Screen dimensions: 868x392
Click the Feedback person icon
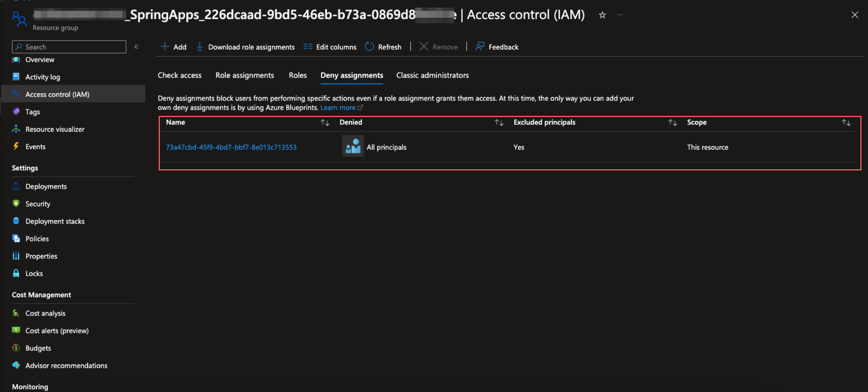coord(480,47)
